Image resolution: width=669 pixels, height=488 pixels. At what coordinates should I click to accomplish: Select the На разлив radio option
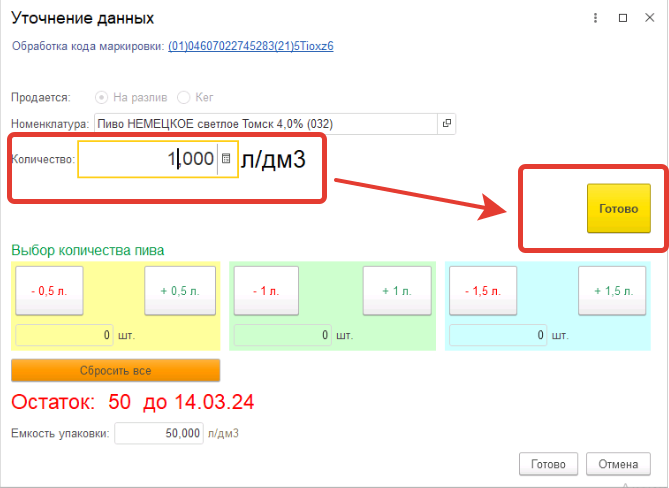point(131,98)
